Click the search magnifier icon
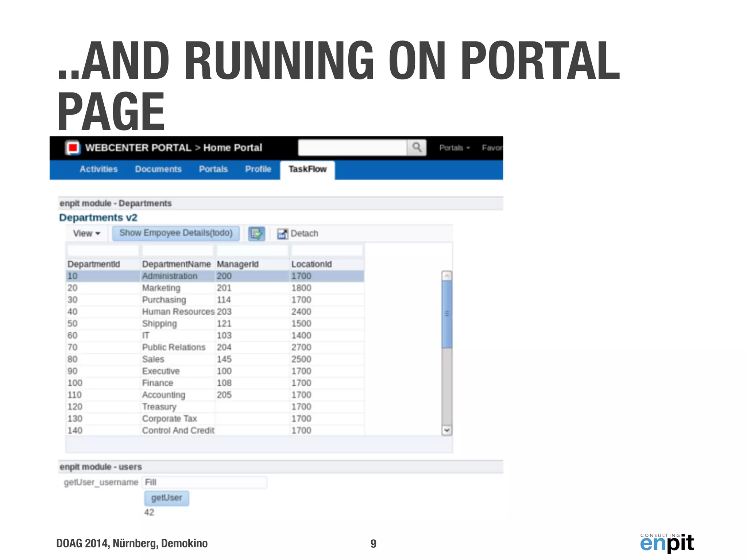Viewport: 747px width, 560px height. point(417,147)
